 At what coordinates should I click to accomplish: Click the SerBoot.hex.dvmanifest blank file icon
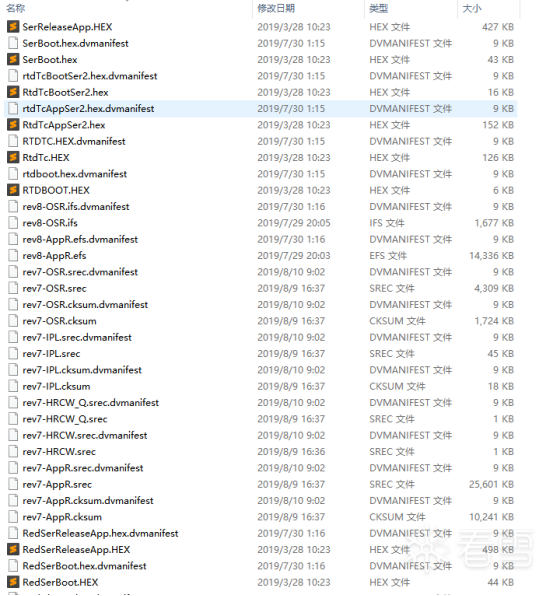point(13,43)
